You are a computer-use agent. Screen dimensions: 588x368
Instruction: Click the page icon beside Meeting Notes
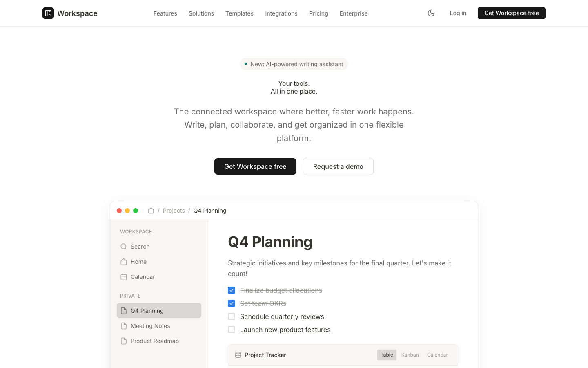[124, 325]
